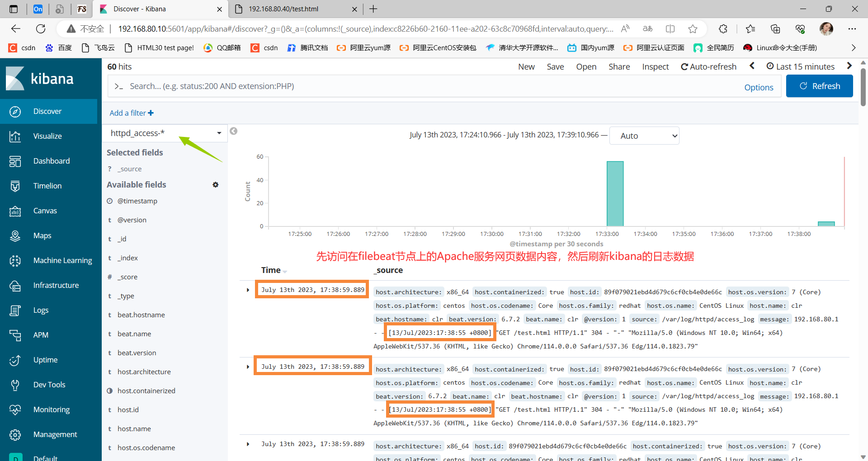Click the tall histogram bar near 17:33
This screenshot has width=868, height=461.
click(x=615, y=193)
